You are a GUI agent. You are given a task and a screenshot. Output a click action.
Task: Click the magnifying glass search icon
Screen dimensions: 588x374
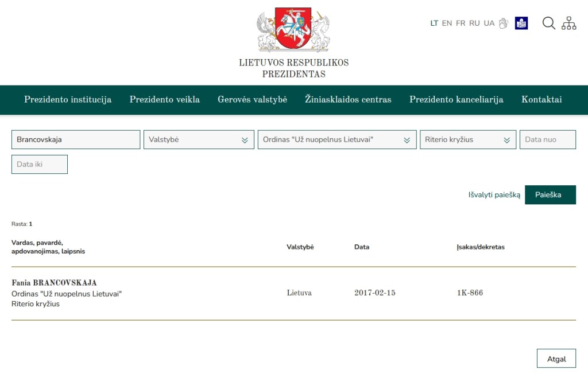pyautogui.click(x=549, y=24)
